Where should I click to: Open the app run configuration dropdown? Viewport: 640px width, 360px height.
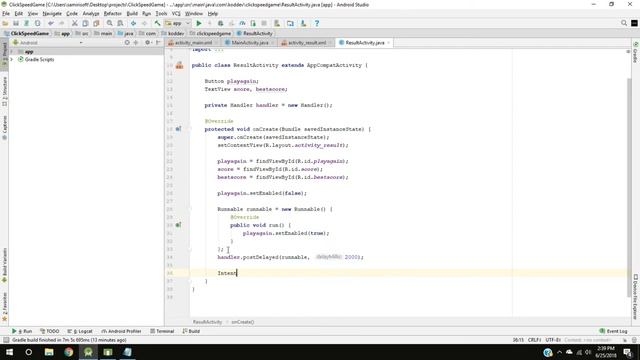(x=178, y=23)
